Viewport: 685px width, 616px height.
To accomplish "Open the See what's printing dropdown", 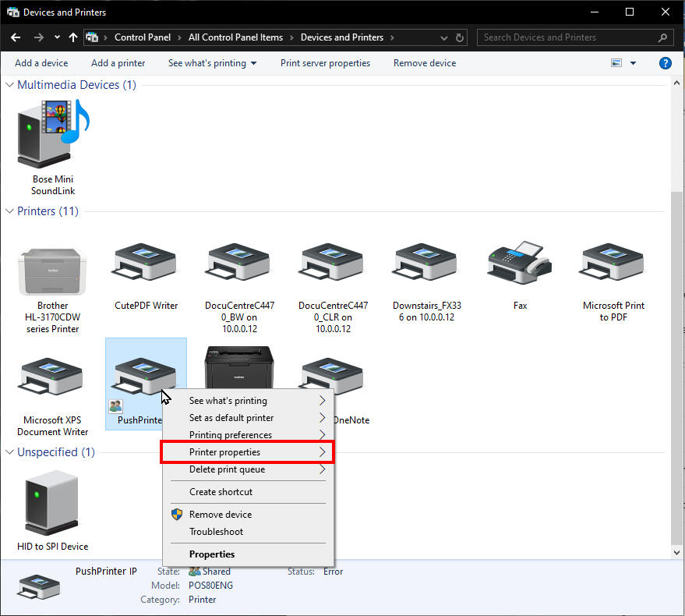I will 212,63.
